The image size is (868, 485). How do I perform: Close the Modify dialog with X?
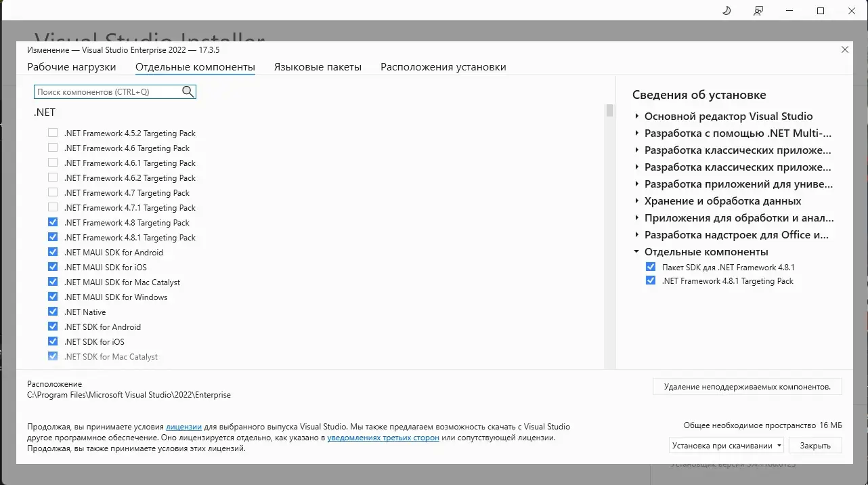pos(844,49)
